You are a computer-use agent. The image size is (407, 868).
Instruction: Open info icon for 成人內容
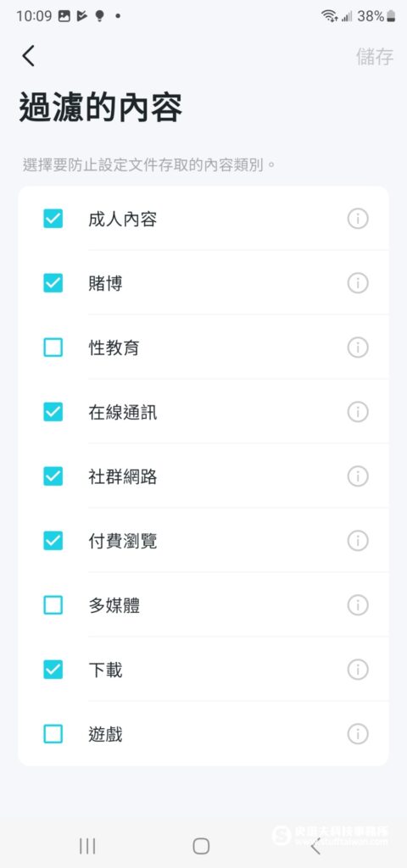tap(358, 220)
